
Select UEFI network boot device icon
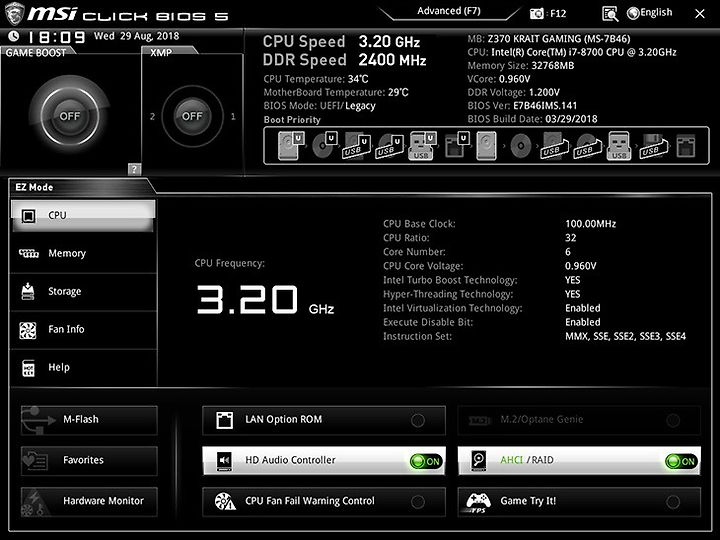click(456, 146)
